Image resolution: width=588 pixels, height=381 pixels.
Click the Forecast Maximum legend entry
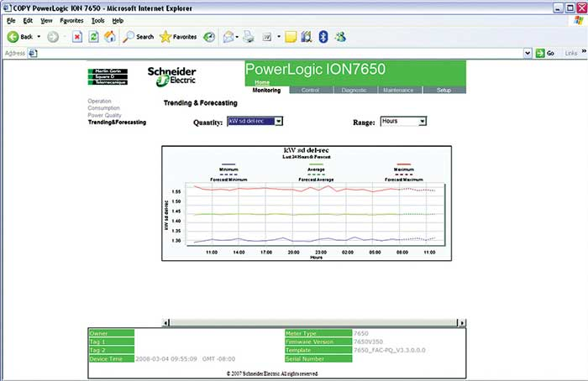(403, 177)
